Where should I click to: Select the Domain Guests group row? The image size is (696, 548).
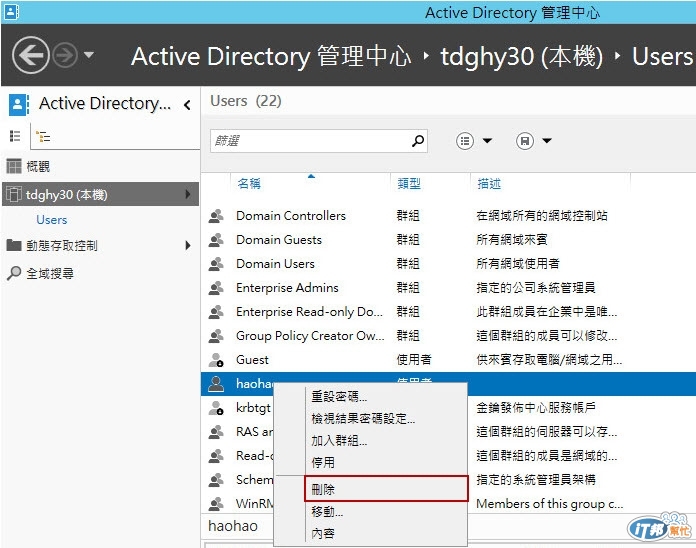coord(448,240)
